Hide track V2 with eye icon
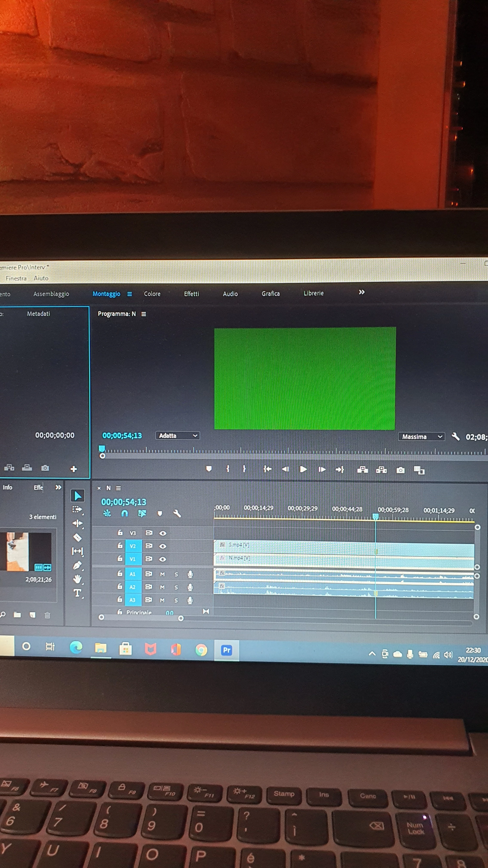 pyautogui.click(x=163, y=546)
